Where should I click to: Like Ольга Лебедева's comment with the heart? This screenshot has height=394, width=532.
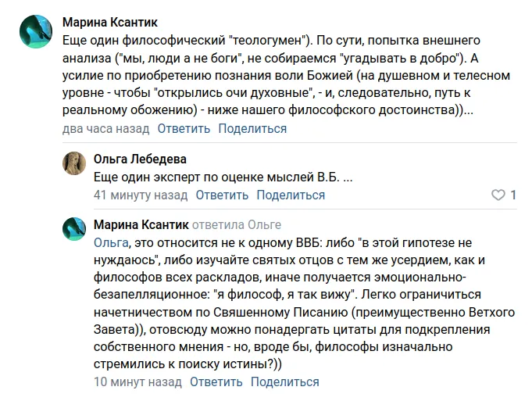(x=497, y=195)
